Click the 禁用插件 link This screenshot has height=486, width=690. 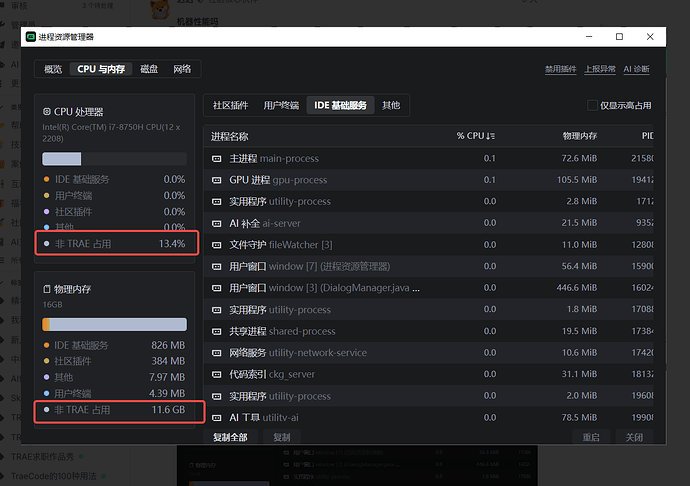click(x=561, y=69)
